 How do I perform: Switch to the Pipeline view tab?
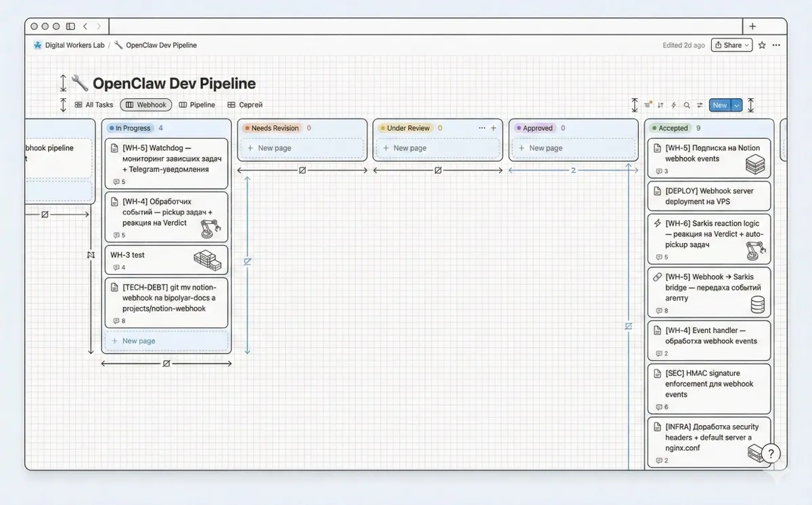(x=197, y=105)
